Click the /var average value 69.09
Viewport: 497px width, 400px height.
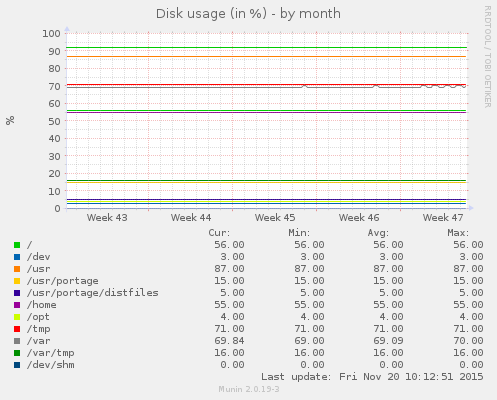[x=388, y=341]
